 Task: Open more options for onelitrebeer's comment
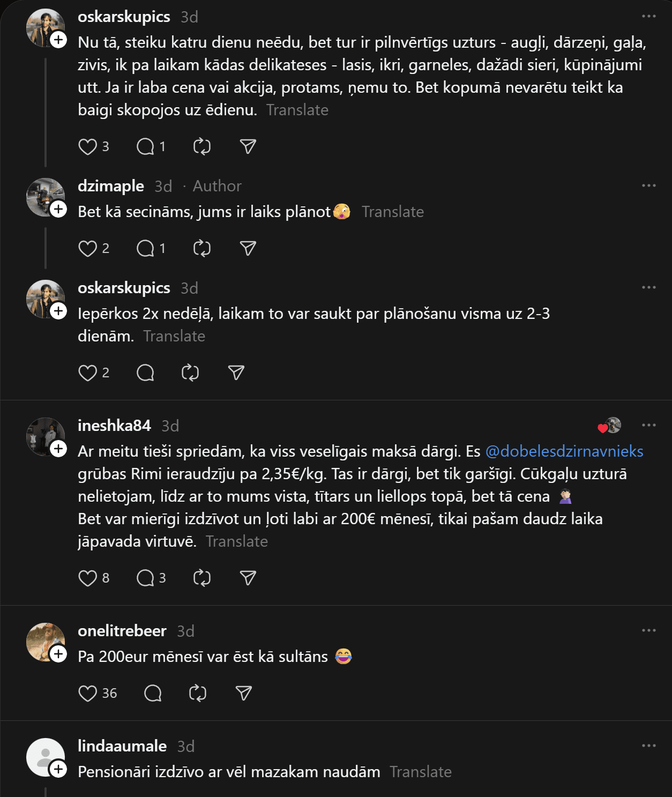point(648,631)
